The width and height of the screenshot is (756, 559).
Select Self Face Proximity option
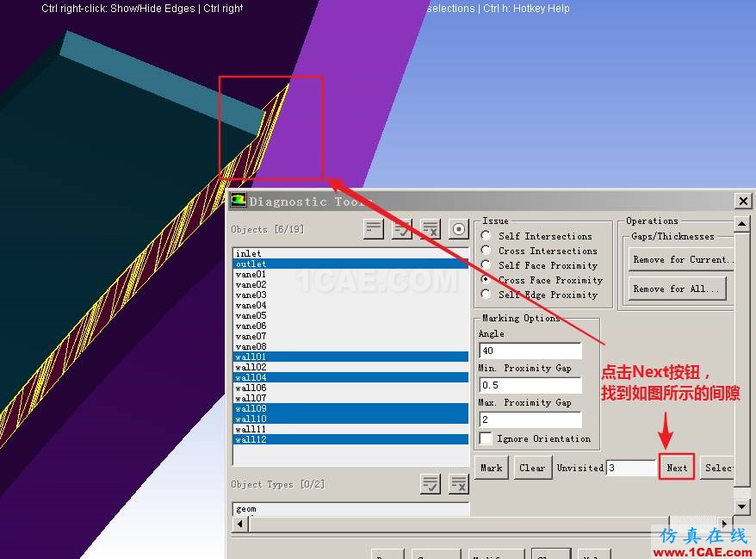point(486,264)
